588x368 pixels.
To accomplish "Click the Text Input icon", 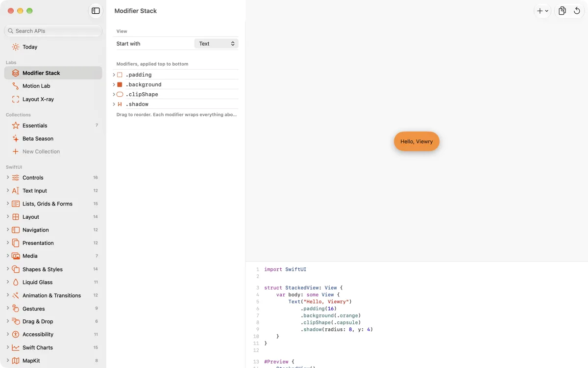I will pyautogui.click(x=16, y=191).
